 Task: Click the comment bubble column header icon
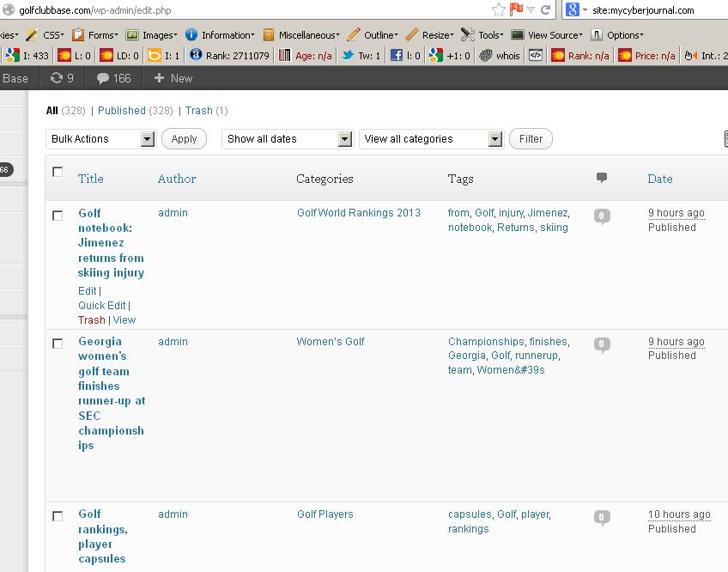(602, 178)
